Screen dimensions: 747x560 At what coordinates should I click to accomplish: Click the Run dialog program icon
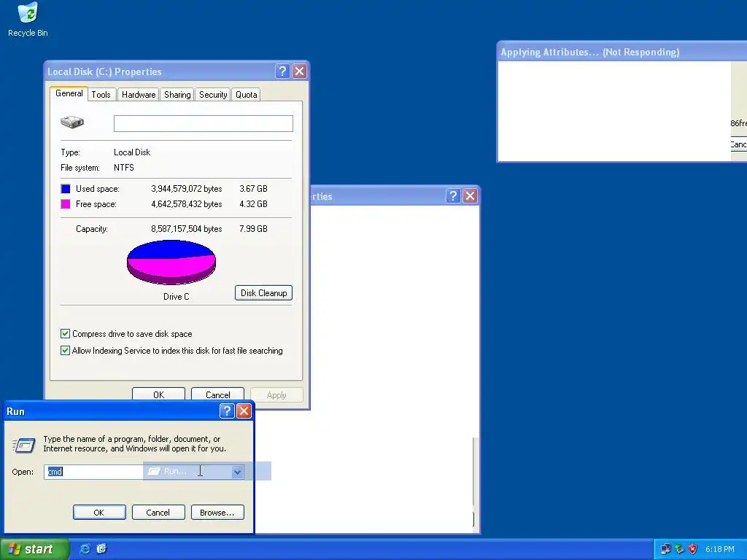point(24,445)
